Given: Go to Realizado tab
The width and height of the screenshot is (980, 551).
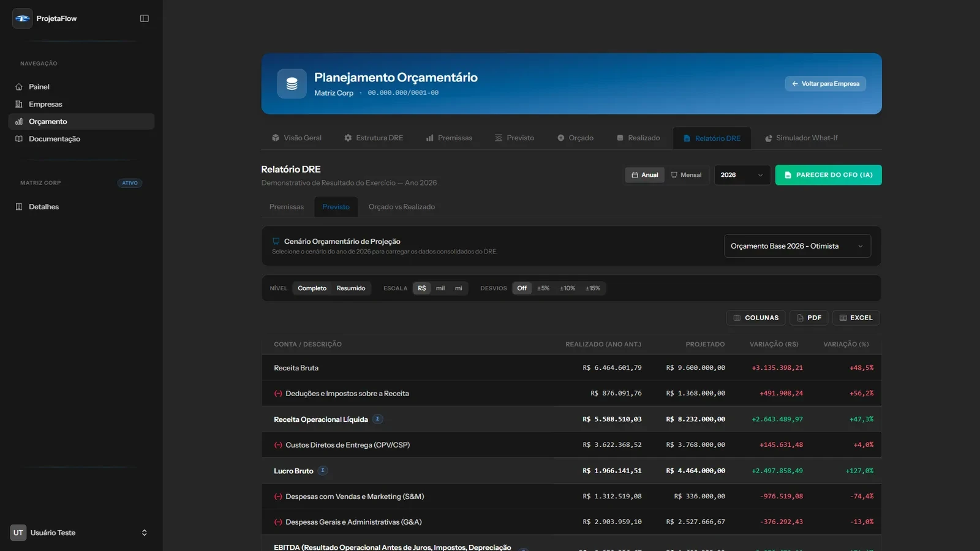Looking at the screenshot, I should click(638, 138).
